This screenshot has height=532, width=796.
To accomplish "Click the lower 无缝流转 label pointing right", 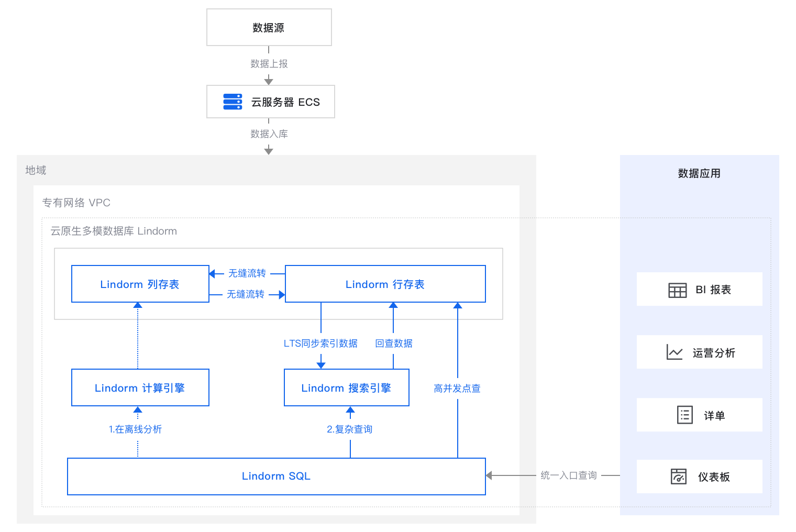I will (x=246, y=294).
